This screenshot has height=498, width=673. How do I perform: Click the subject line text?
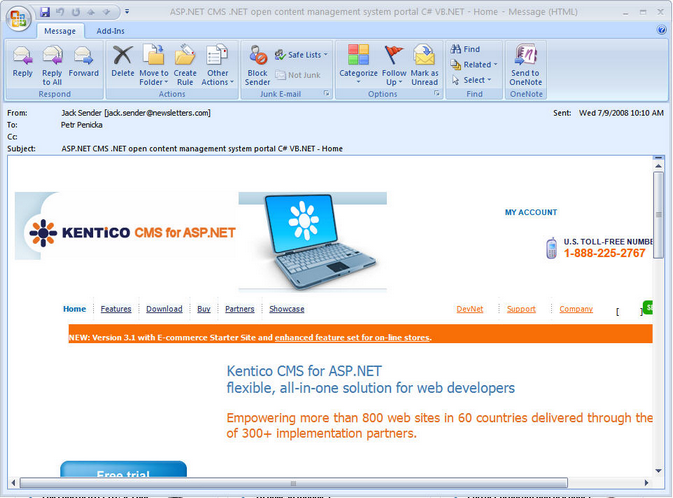click(202, 149)
